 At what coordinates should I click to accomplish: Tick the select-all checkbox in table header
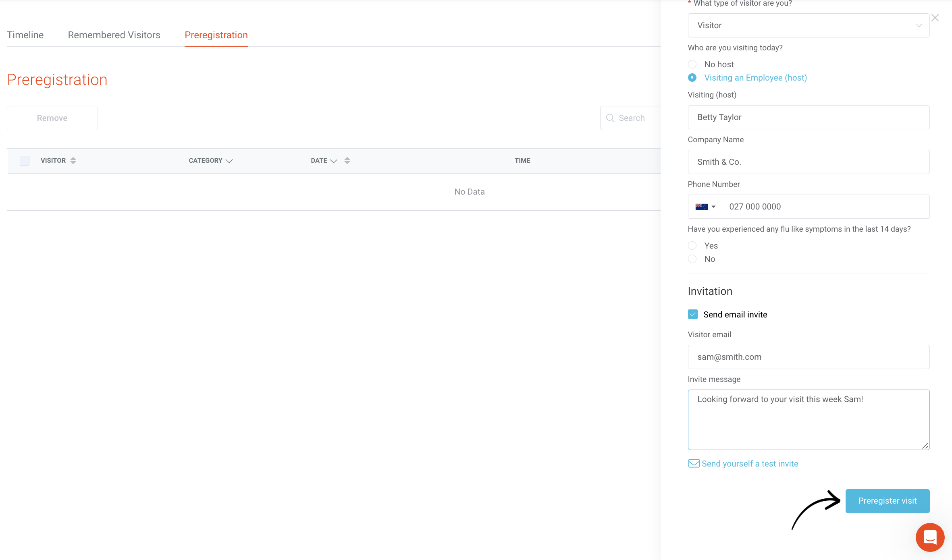25,160
